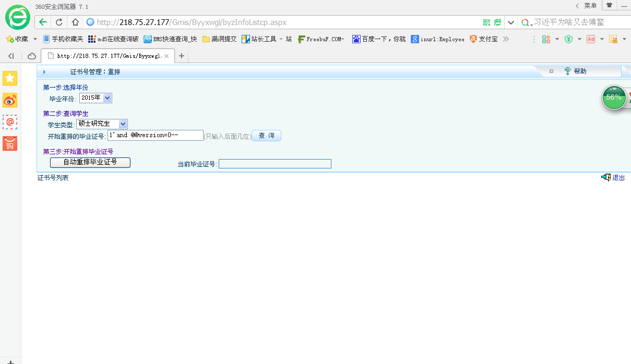Open the 手机收藏夹 bookmark
631x364 pixels.
63,39
